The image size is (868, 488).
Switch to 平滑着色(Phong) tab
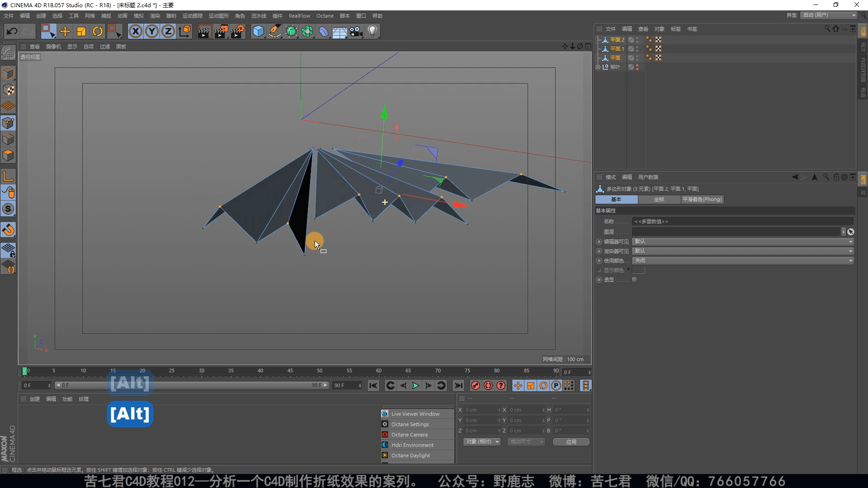pyautogui.click(x=702, y=199)
